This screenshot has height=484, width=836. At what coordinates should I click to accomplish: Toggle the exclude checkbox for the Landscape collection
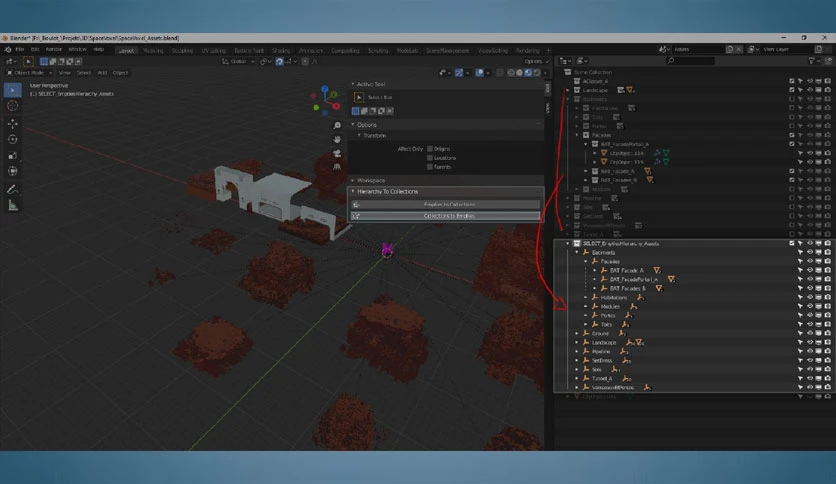coord(792,90)
